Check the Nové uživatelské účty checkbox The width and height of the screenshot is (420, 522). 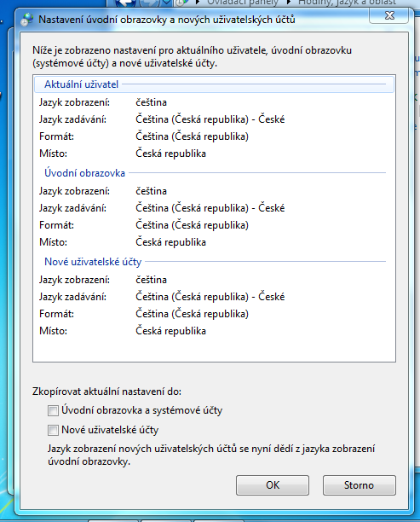53,430
